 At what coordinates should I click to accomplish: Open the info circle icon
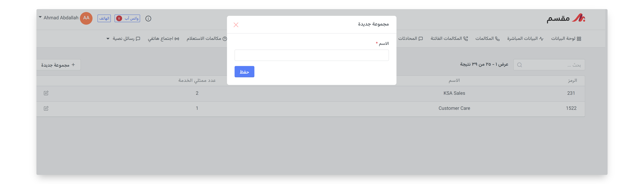point(148,19)
